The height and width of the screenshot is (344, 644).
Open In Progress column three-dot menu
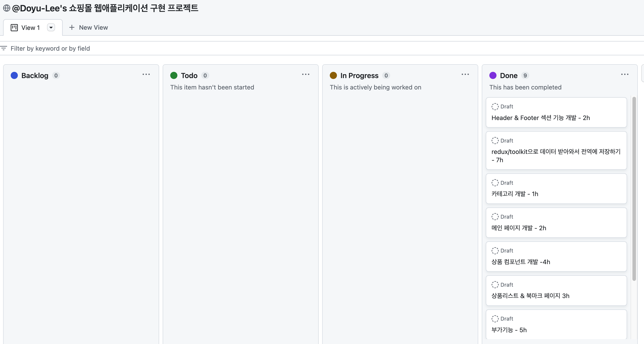pyautogui.click(x=465, y=75)
